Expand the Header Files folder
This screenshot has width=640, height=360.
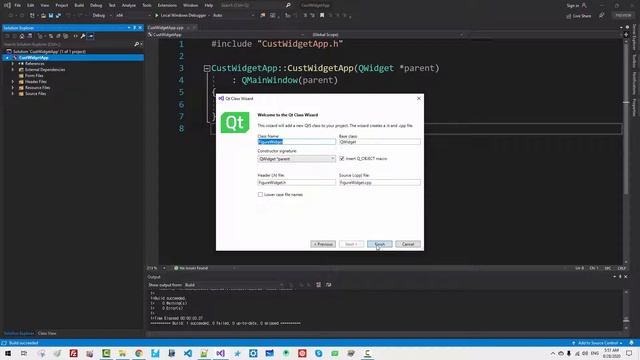(x=13, y=82)
